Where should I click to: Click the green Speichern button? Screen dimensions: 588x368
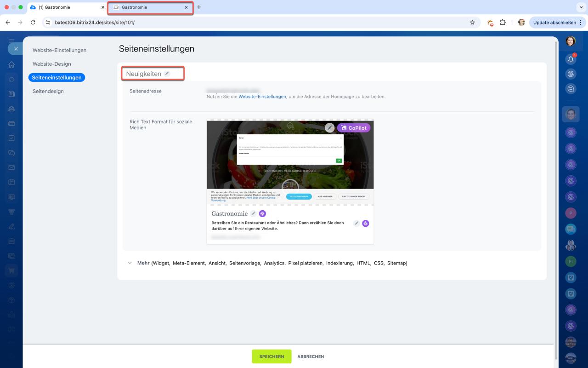click(x=271, y=356)
